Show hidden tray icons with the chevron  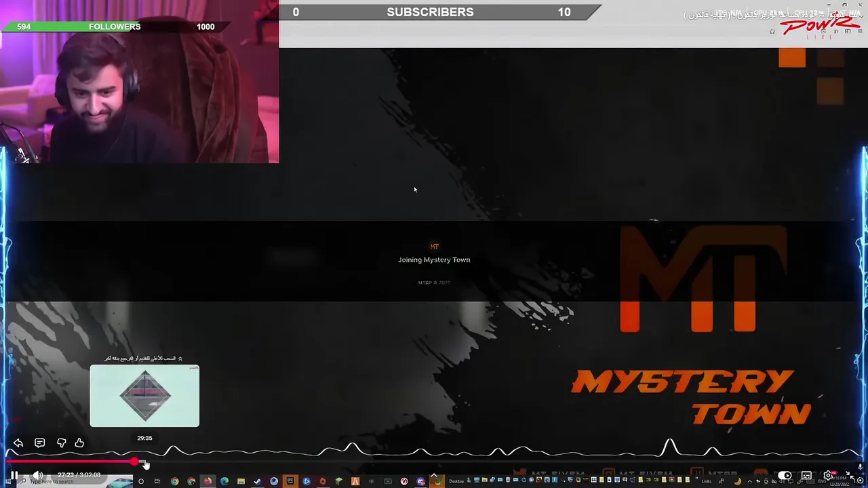749,481
